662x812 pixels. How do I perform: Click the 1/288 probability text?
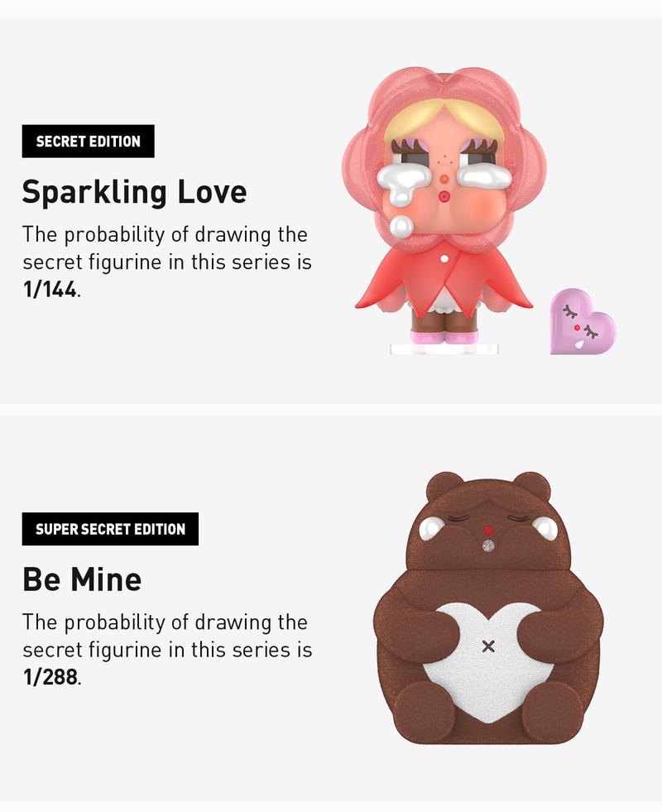tap(50, 677)
